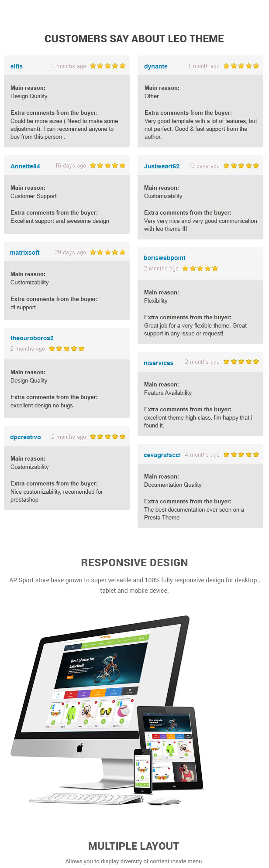Image resolution: width=269 pixels, height=868 pixels.
Task: Open reviewer profile dynante
Action: [x=156, y=66]
